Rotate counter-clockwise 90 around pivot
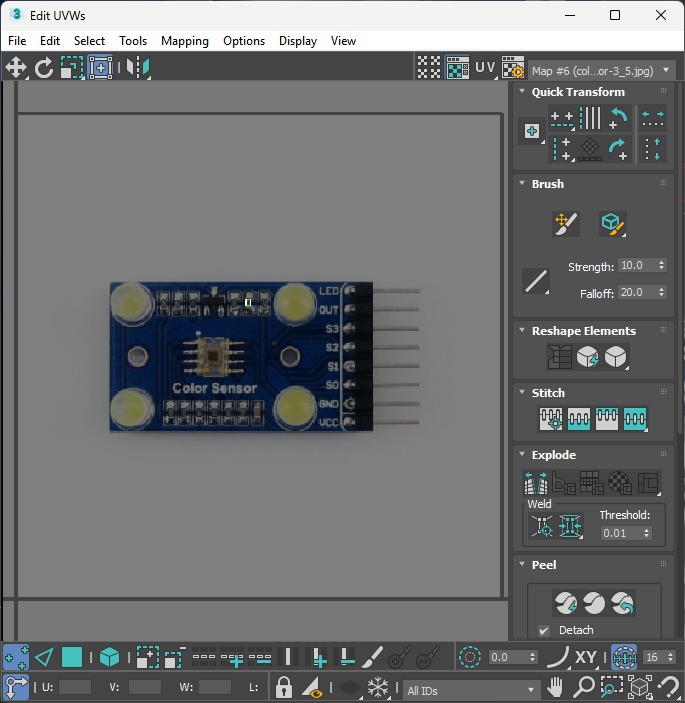685x703 pixels. click(x=619, y=119)
